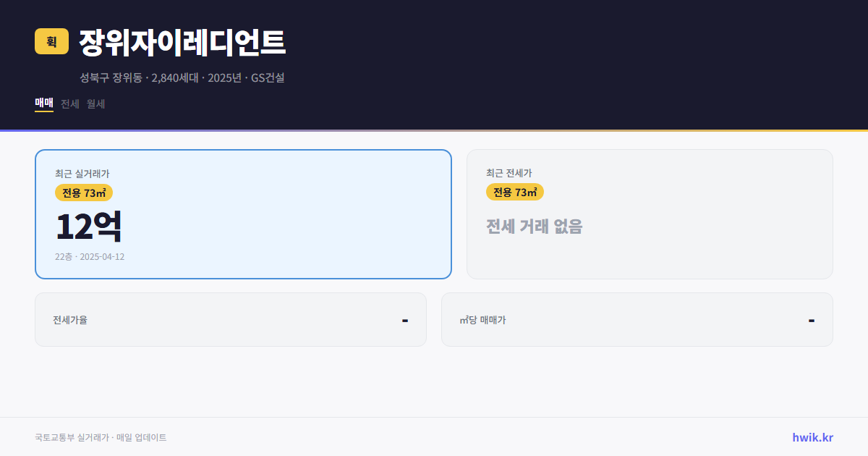
Task: Open the hwik.kr link
Action: point(812,437)
